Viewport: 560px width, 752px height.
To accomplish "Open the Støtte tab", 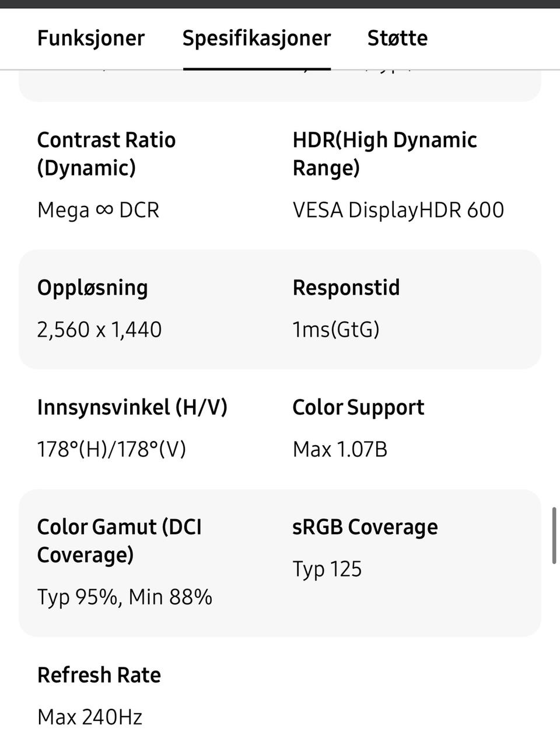I will tap(397, 39).
